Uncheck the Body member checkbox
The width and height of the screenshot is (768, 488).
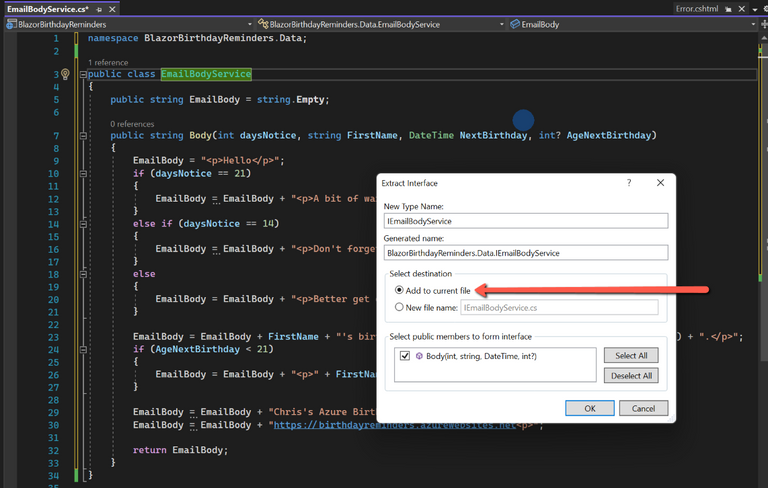point(404,356)
